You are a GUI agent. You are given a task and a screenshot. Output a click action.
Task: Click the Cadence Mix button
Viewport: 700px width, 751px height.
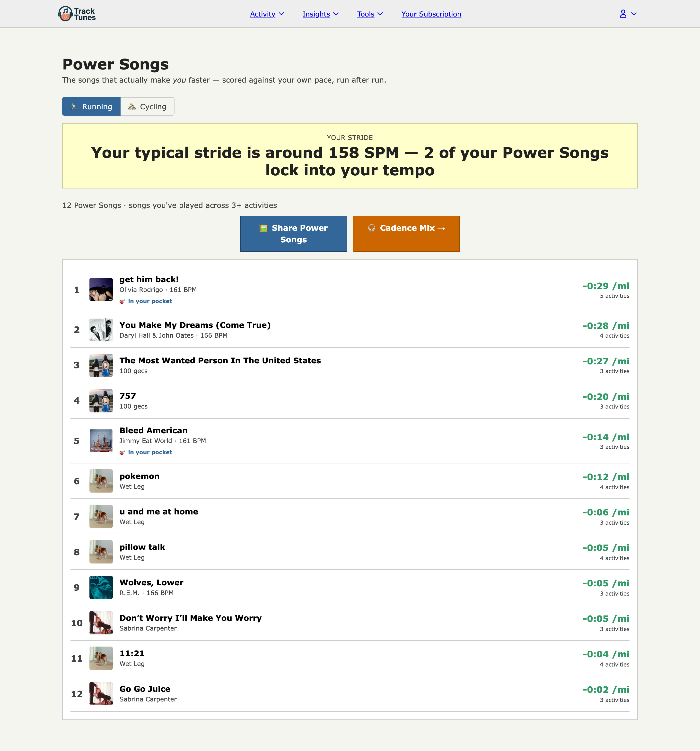[x=406, y=233]
